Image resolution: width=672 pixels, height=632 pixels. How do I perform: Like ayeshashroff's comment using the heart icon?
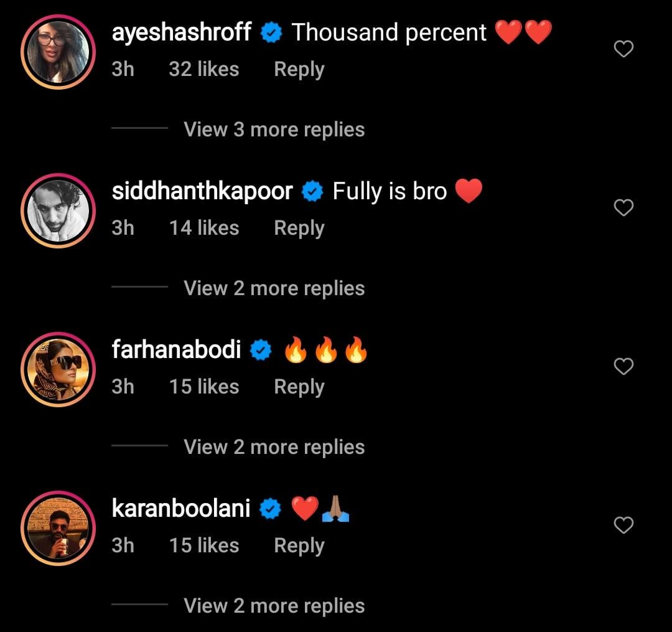[623, 48]
